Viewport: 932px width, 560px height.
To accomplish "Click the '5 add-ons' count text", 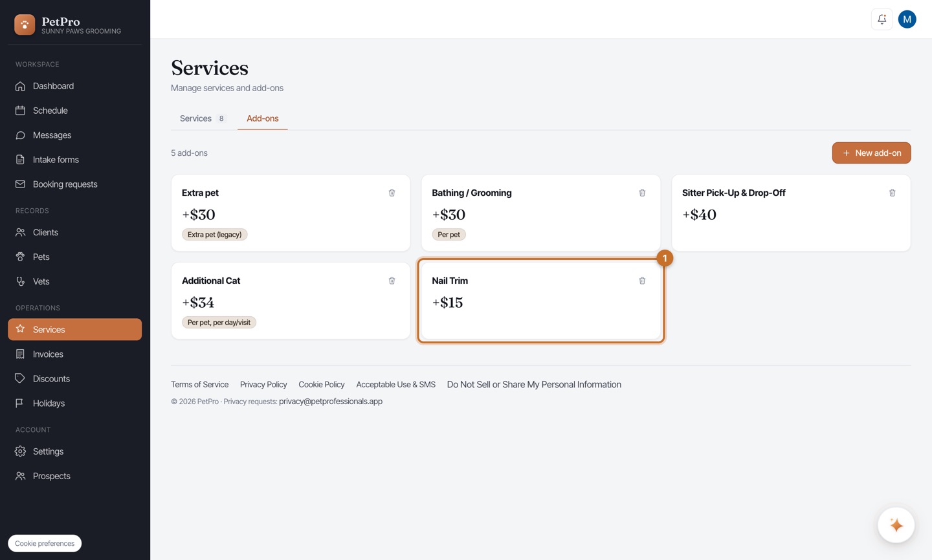I will (x=189, y=153).
